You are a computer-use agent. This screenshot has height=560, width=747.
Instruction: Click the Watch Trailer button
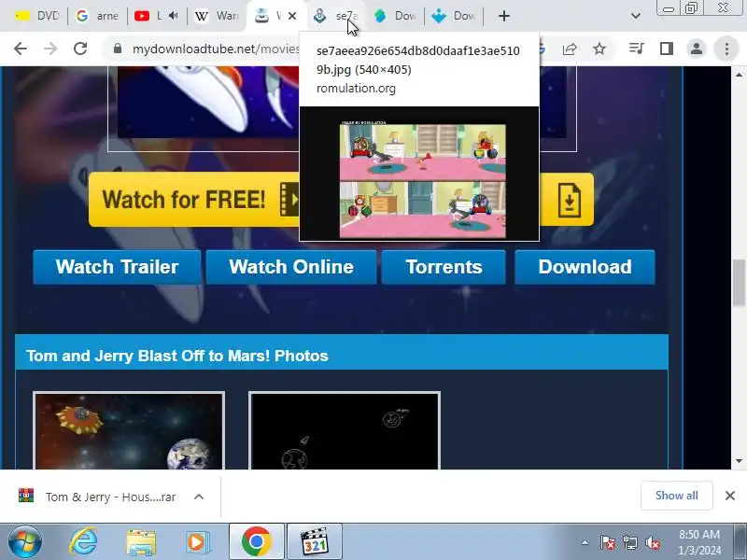click(x=117, y=267)
